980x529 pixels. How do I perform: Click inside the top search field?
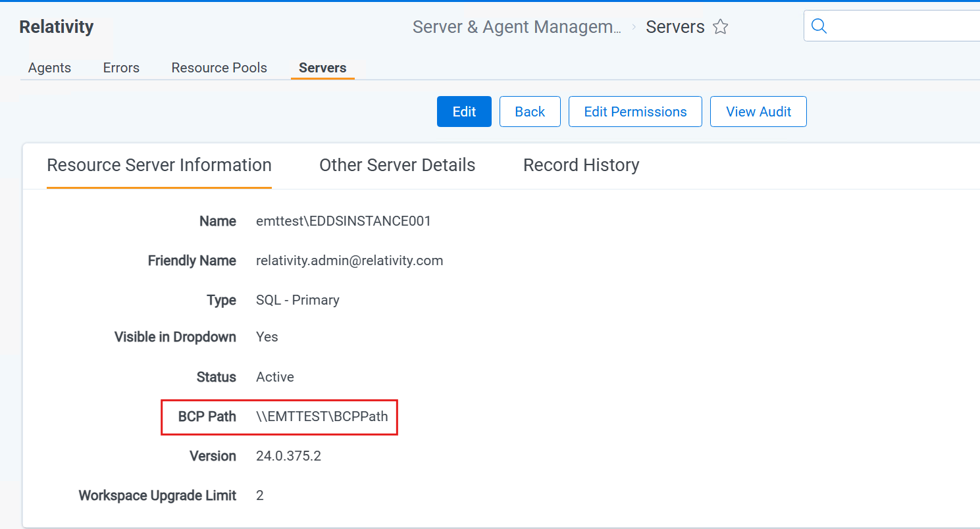click(902, 26)
